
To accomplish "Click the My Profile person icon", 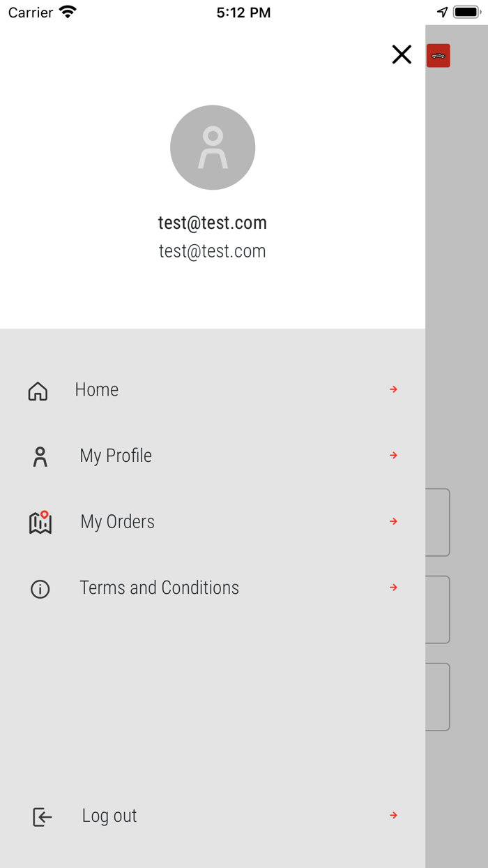I will (x=40, y=457).
